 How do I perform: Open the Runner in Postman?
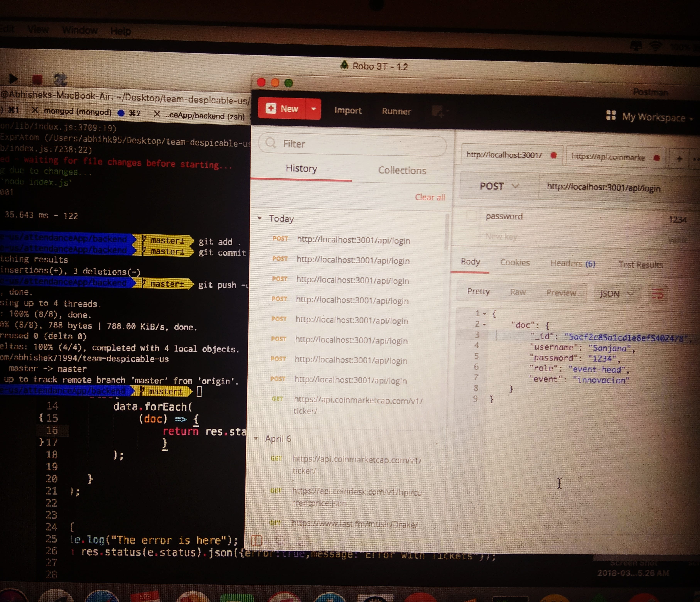[396, 111]
